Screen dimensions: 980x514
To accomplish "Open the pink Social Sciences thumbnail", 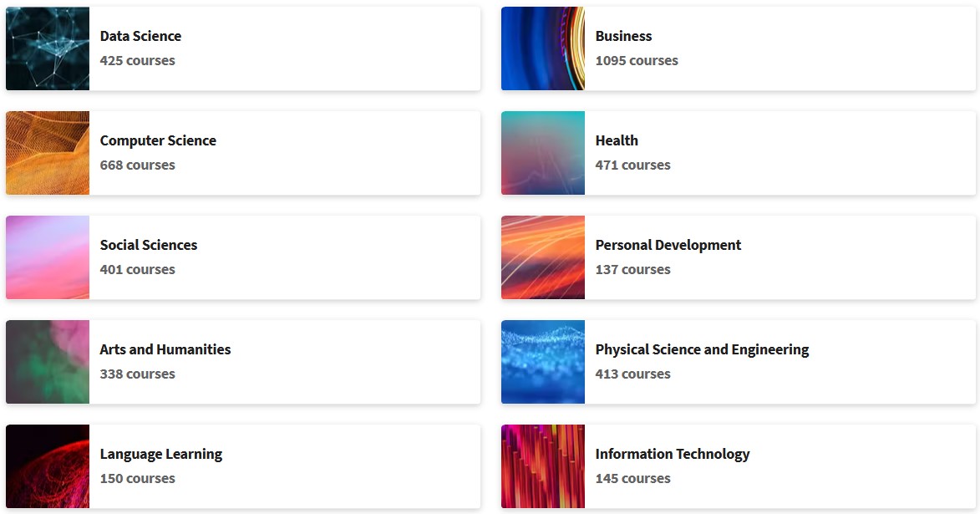I will point(48,257).
